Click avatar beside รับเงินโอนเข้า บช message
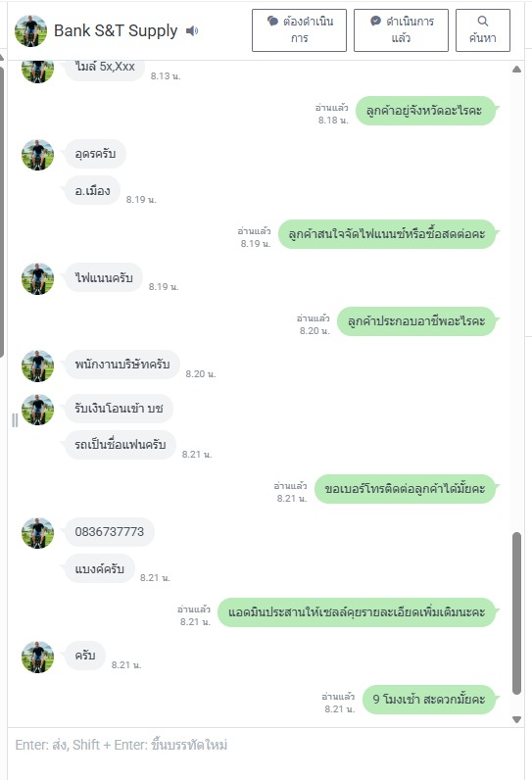 38,410
